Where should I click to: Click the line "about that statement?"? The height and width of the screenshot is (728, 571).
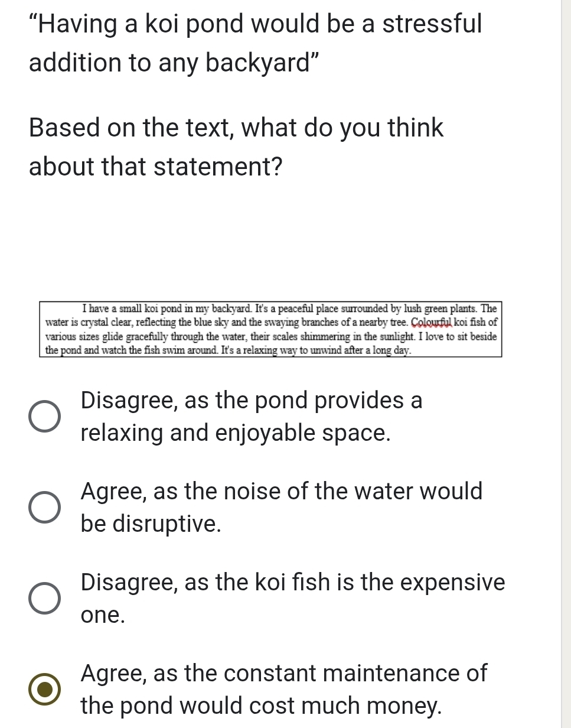point(155,167)
